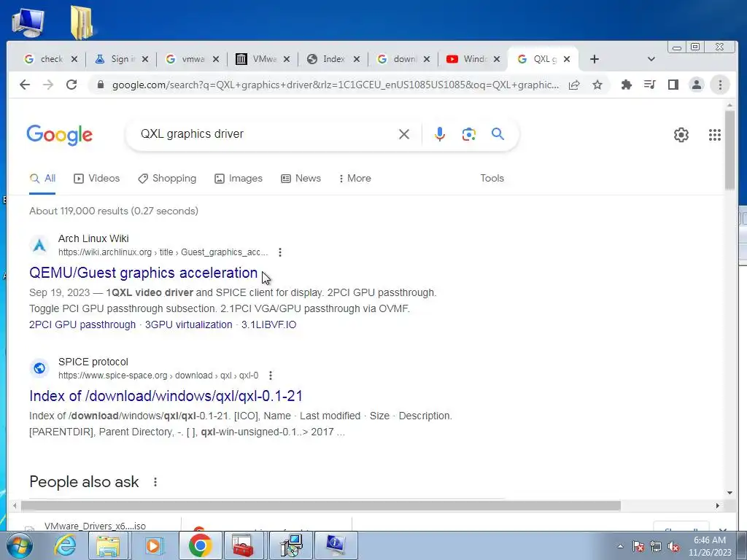Open the red toolbox taskbar app
Screen dimensions: 747x560
(244, 545)
